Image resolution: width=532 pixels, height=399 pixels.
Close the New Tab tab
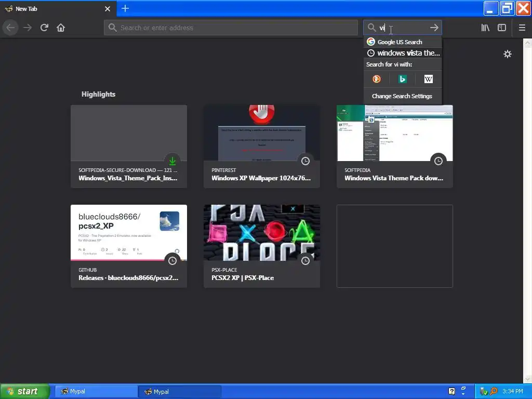[x=108, y=9]
